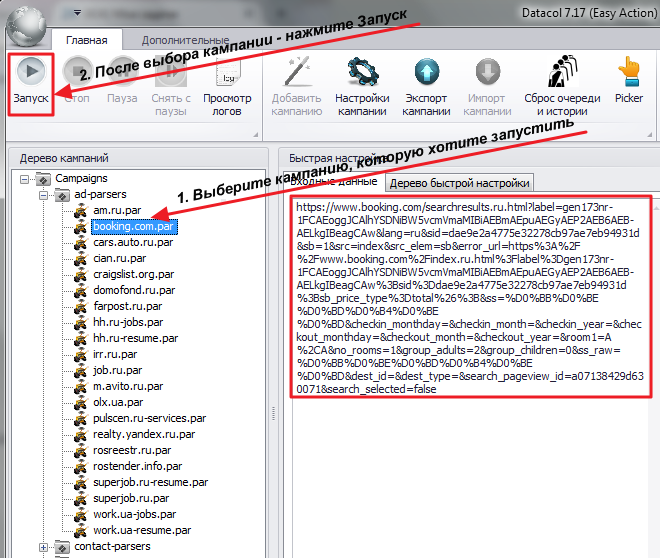The height and width of the screenshot is (558, 660).
Task: Open second ribbon group dialog launcher
Action: coord(649,135)
